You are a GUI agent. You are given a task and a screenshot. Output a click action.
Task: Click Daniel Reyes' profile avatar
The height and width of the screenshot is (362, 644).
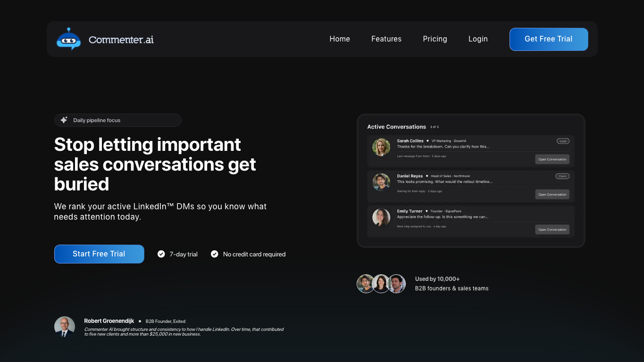381,182
